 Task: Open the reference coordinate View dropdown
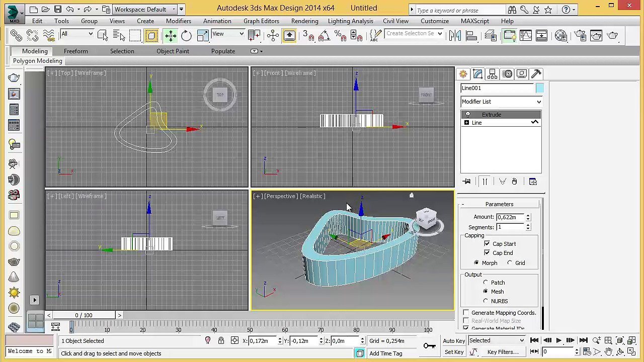[228, 34]
